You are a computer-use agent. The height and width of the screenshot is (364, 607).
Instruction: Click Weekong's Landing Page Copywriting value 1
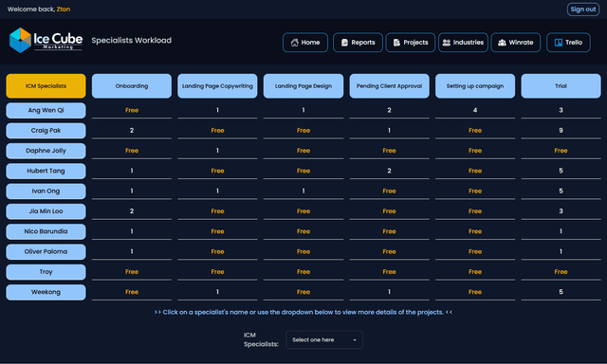[217, 292]
